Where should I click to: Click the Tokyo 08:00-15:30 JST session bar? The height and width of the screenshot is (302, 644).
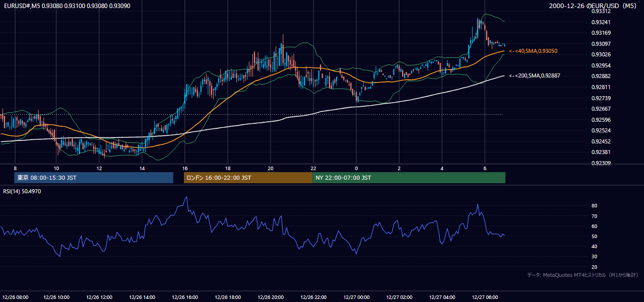click(94, 178)
